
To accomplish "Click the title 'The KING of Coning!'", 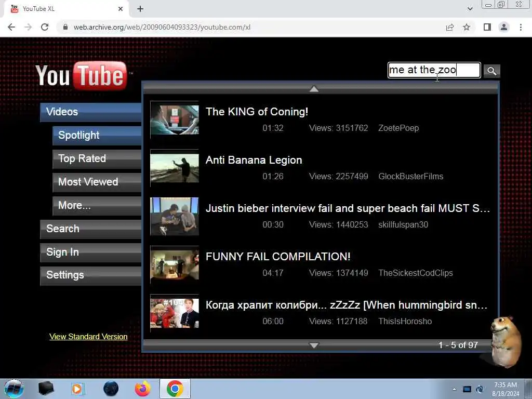I will (257, 112).
